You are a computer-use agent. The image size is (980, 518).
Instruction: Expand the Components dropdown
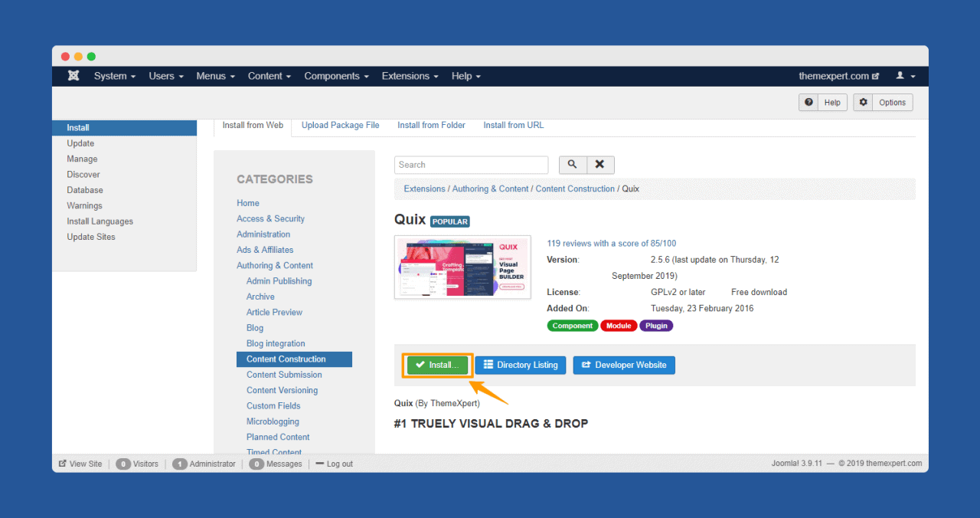tap(336, 76)
